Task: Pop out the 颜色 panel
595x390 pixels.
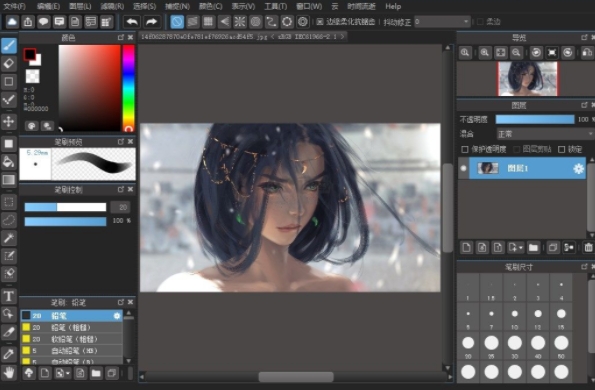Action: click(x=121, y=37)
